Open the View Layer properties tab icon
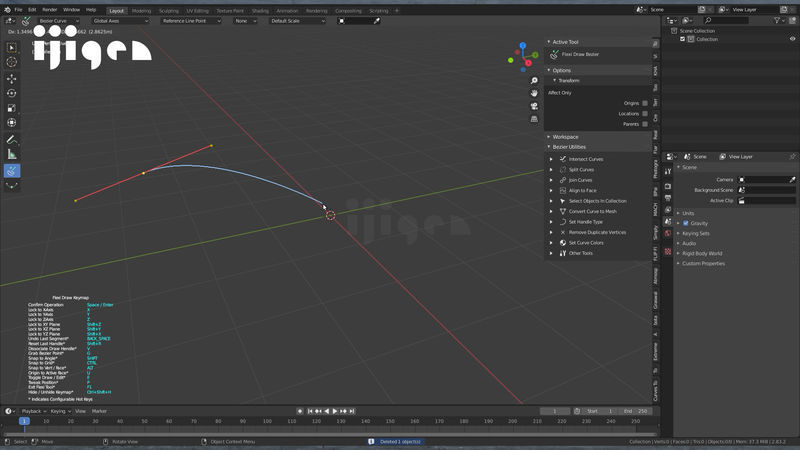 [x=668, y=210]
